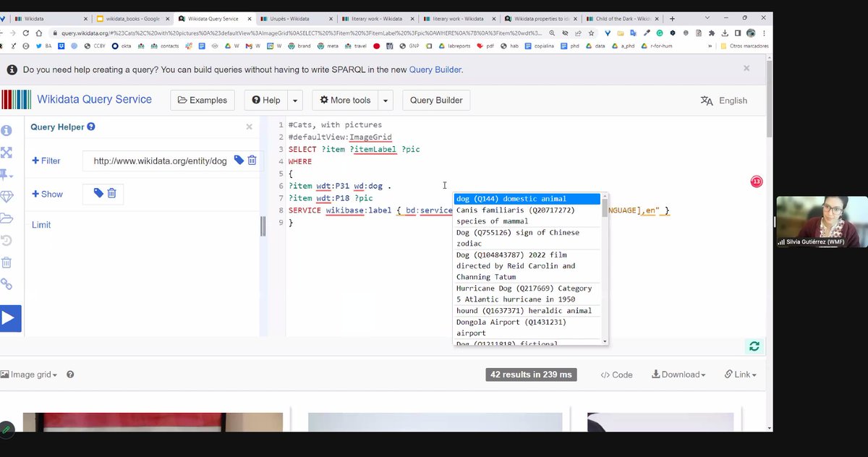Open the folder icon in the left sidebar
Image resolution: width=868 pixels, height=457 pixels.
pyautogui.click(x=7, y=218)
